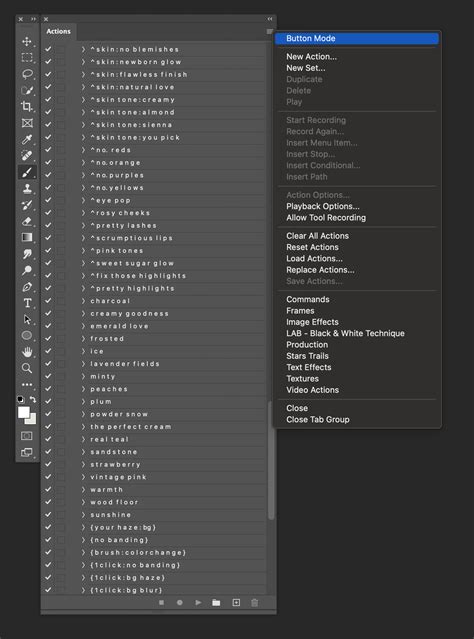The width and height of the screenshot is (474, 639).
Task: Select the Spot Healing Brush tool
Action: click(x=27, y=156)
